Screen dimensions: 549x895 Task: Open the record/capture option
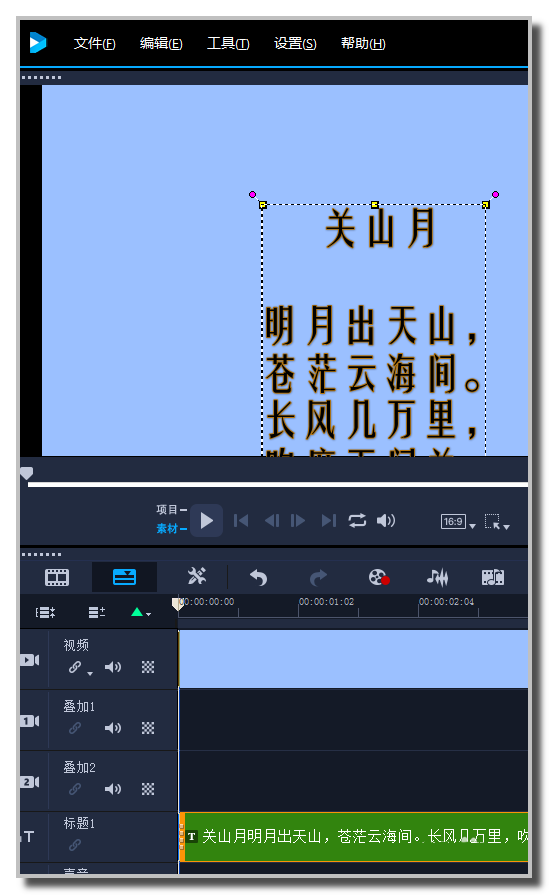[x=378, y=578]
